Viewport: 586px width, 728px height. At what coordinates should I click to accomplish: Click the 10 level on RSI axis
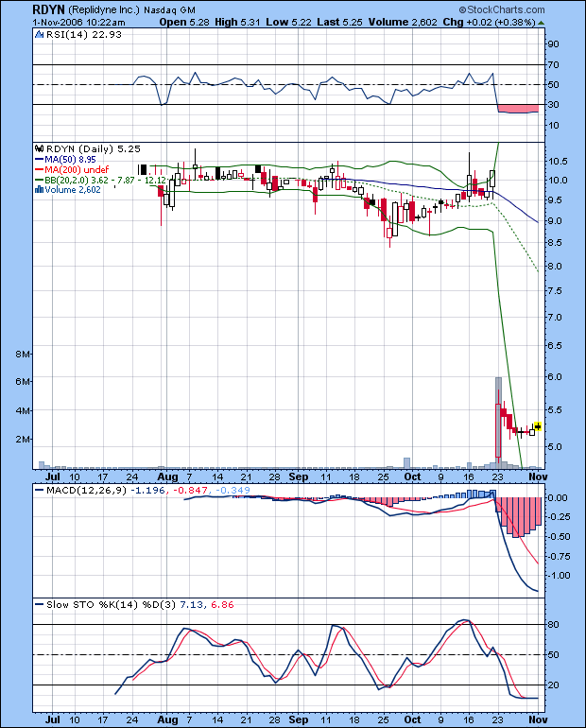pos(554,126)
